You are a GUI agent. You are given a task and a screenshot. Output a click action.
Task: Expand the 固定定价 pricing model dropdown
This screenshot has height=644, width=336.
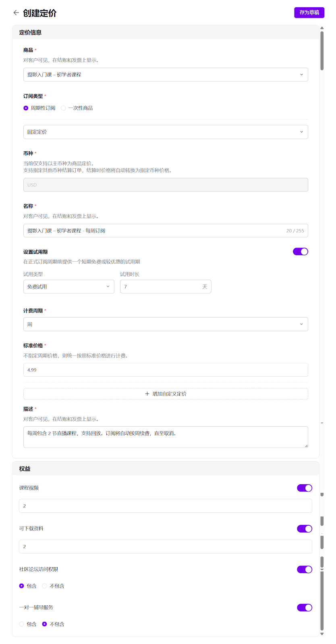tap(165, 132)
